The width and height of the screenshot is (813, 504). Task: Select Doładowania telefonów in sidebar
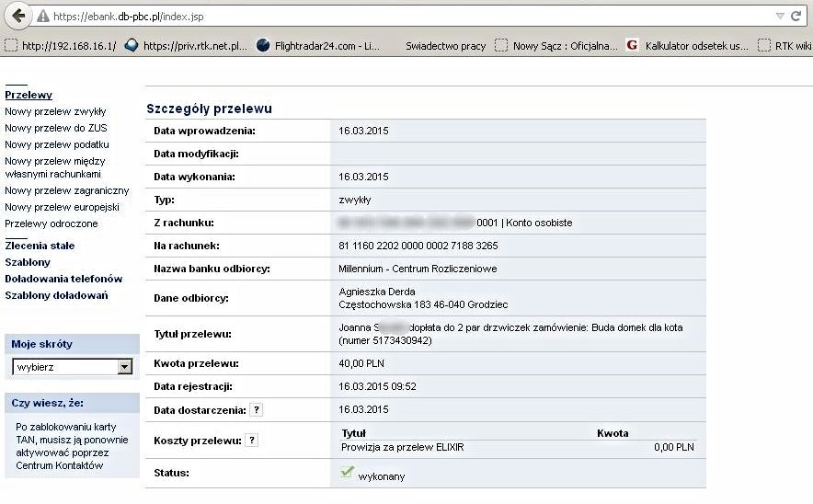63,279
